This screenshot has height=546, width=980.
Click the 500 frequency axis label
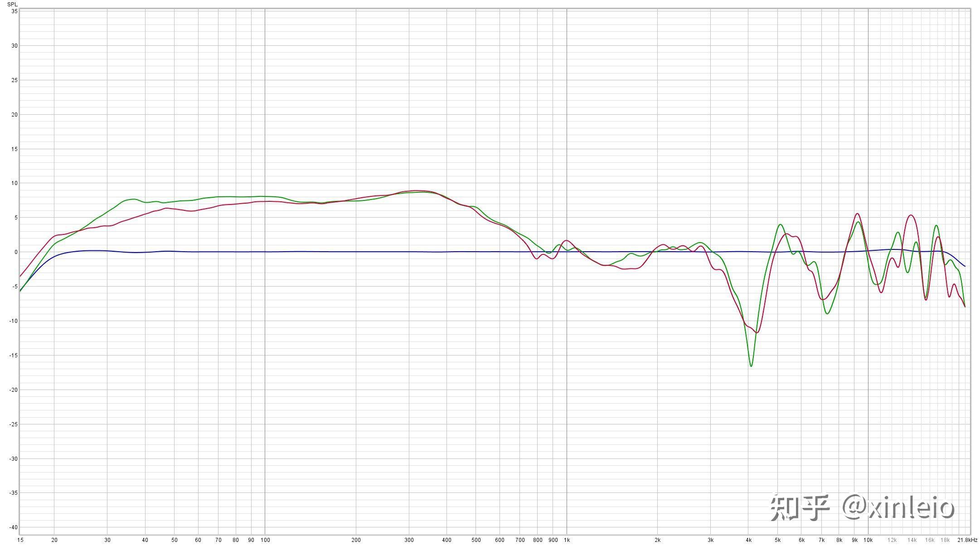click(476, 540)
